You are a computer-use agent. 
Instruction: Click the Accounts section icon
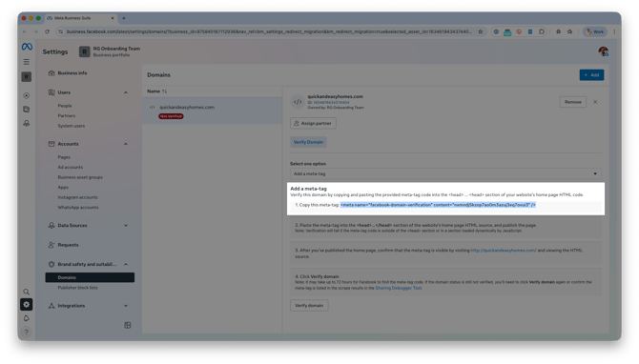(52, 144)
